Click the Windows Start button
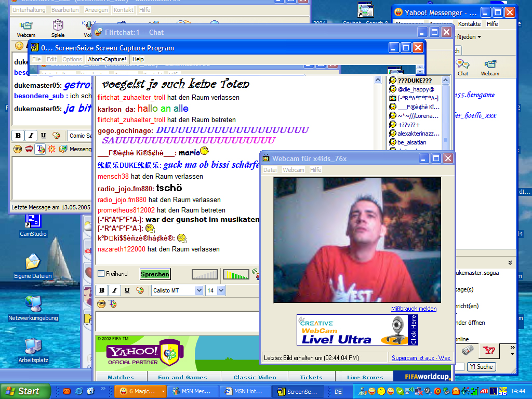532x399 pixels. [24, 391]
